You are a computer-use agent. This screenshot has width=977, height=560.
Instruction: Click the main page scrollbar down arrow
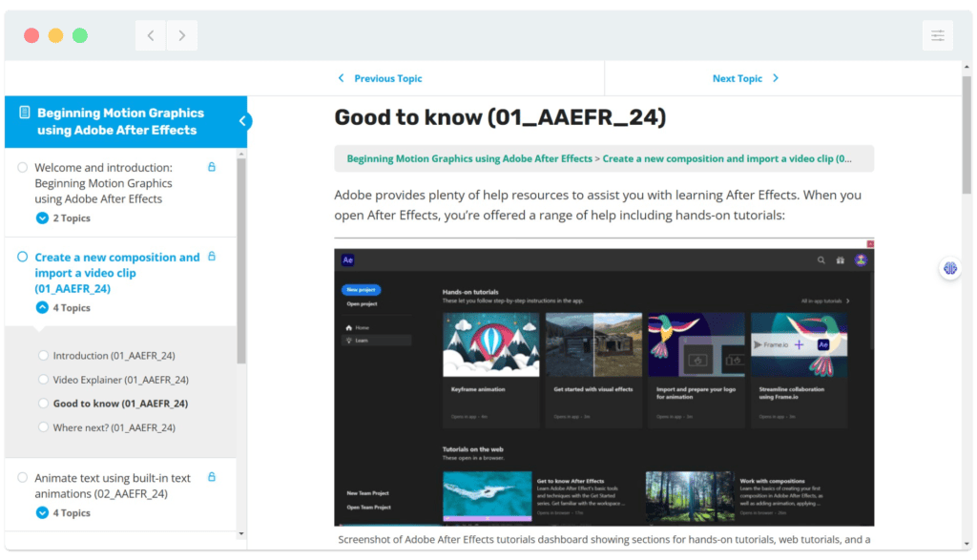pos(967,544)
